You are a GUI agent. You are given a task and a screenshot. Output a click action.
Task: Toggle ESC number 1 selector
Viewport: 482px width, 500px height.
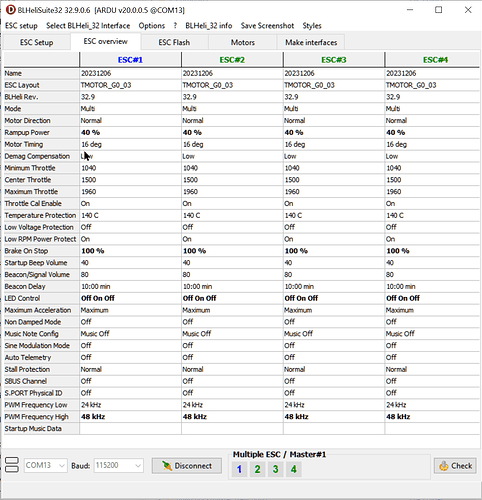coord(239,469)
